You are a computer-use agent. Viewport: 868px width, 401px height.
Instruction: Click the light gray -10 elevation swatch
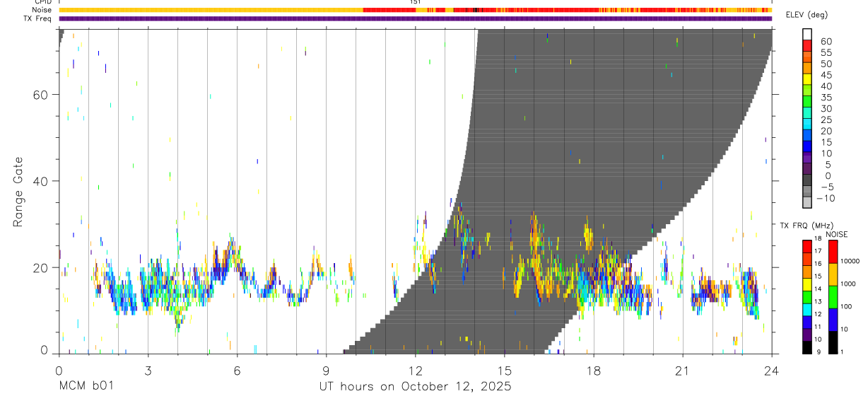(x=807, y=202)
